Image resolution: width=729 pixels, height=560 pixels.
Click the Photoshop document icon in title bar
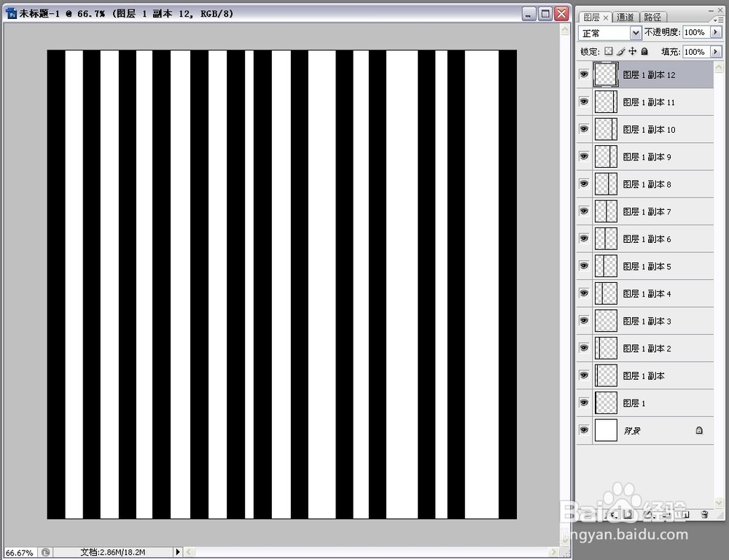11,13
